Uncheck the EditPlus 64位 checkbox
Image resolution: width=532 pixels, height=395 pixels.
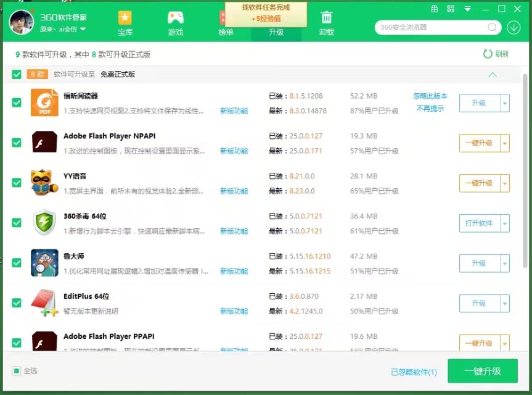[17, 303]
